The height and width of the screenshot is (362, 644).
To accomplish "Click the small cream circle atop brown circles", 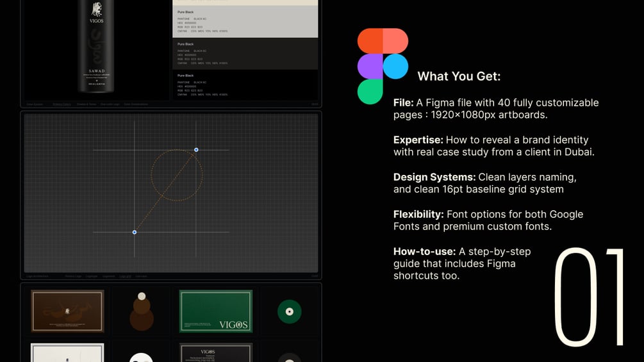I will coord(142,297).
